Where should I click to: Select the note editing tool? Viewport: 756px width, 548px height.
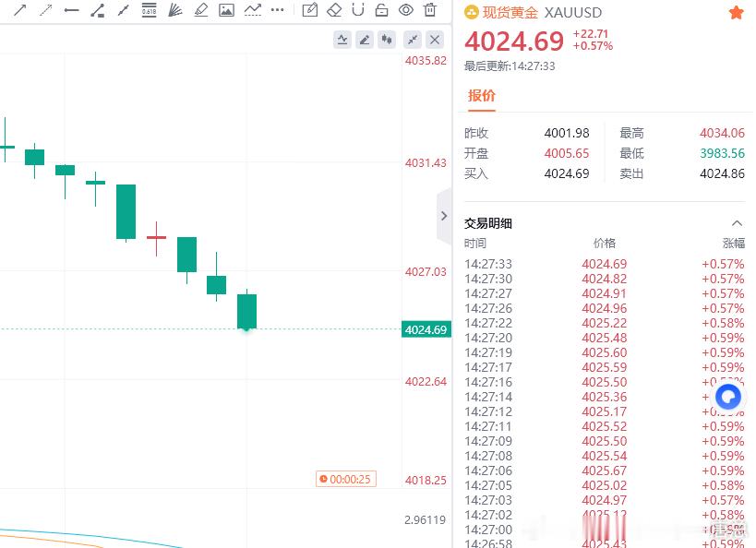(309, 10)
